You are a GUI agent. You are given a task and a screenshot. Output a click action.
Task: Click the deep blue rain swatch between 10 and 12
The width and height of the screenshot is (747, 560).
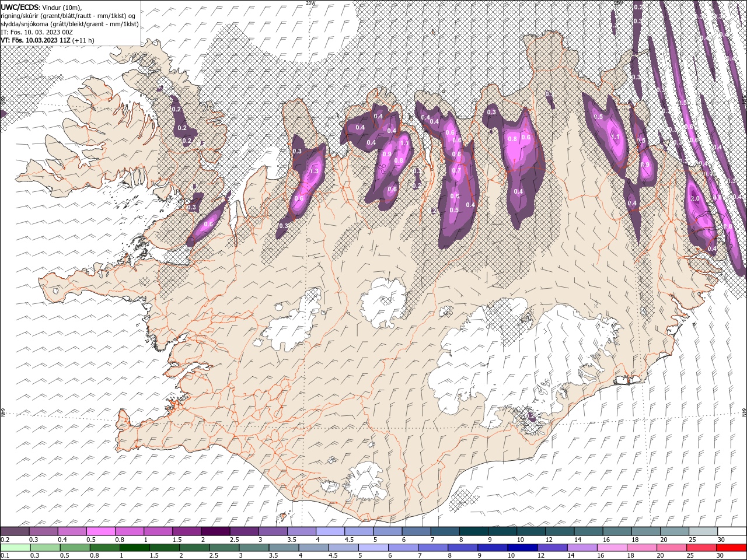(x=522, y=547)
